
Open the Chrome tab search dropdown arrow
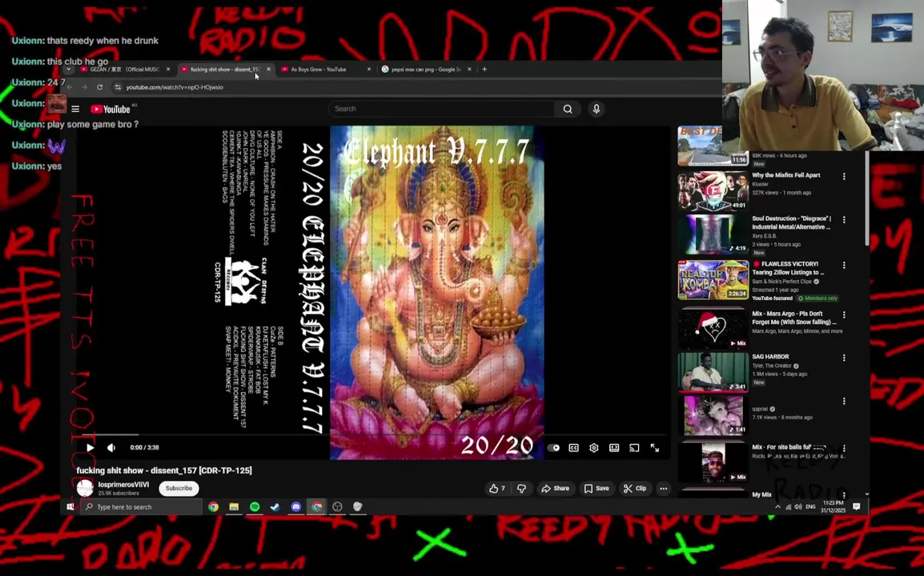tap(68, 70)
